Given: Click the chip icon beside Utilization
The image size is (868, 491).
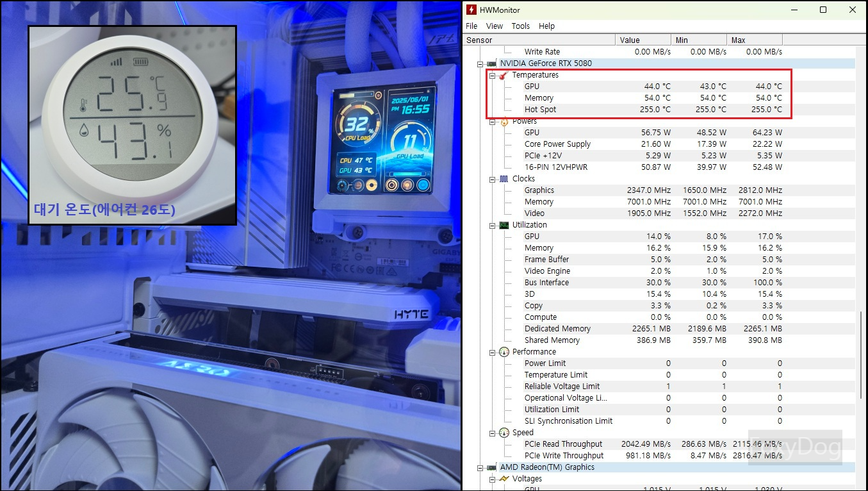Looking at the screenshot, I should 504,225.
